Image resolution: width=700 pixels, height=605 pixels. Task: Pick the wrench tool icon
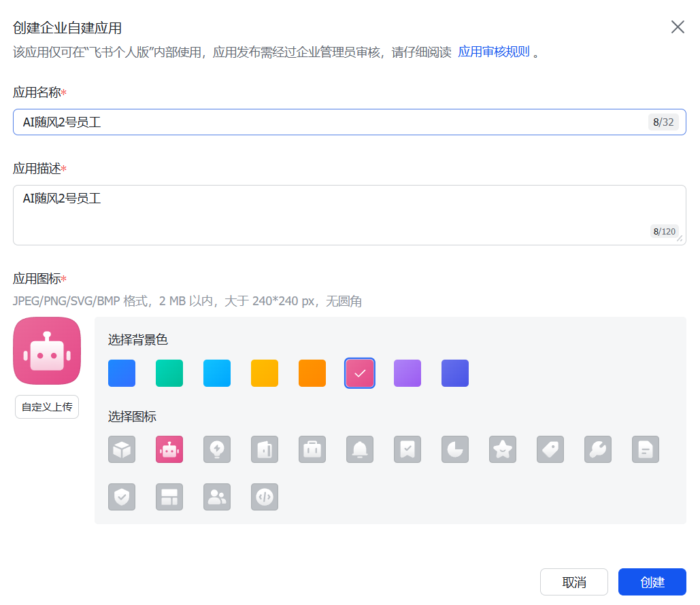(x=598, y=449)
